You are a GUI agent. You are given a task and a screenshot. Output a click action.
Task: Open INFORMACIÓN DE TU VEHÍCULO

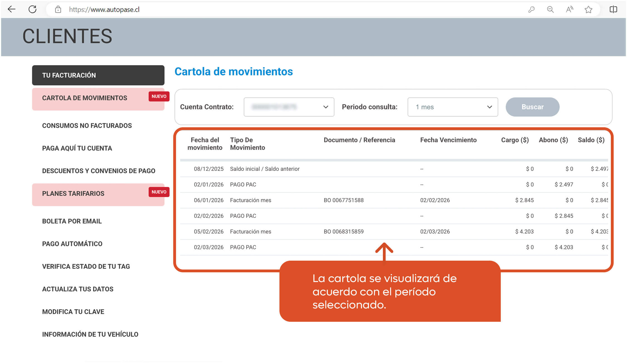(x=90, y=335)
